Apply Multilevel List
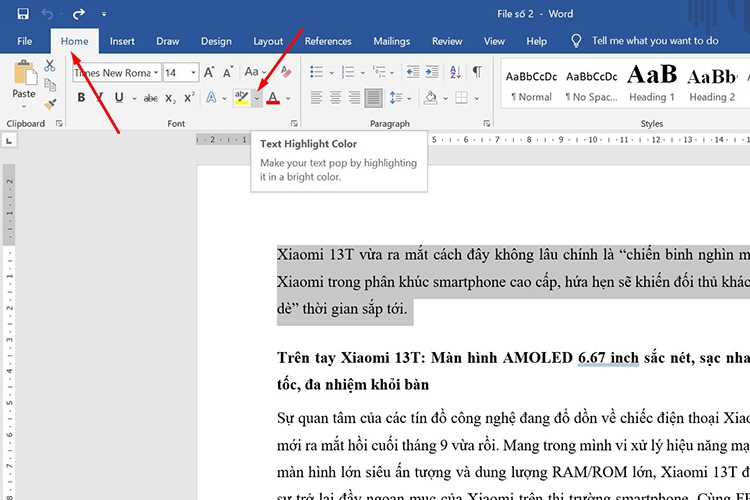Image resolution: width=750 pixels, height=500 pixels. (x=379, y=72)
